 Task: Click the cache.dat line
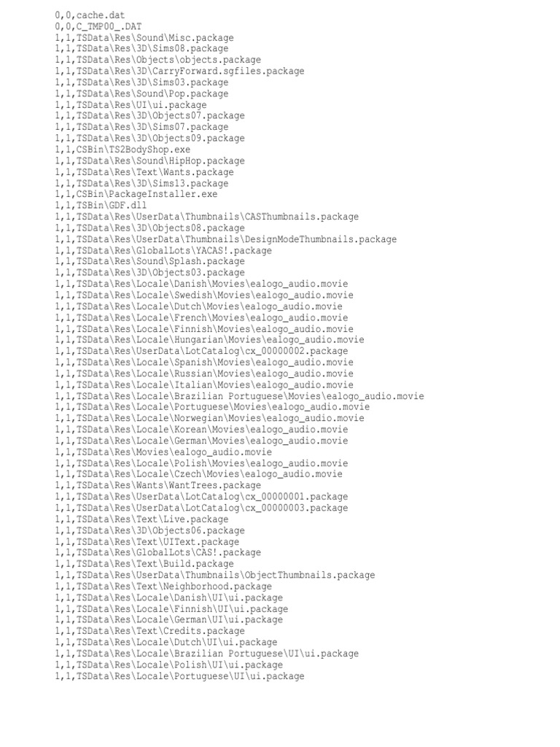pyautogui.click(x=90, y=15)
